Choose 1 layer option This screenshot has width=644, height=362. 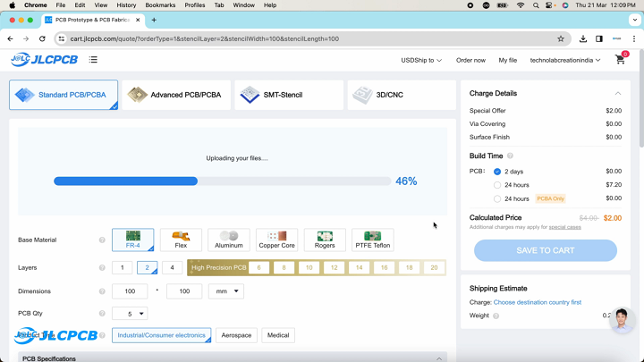coord(122,267)
